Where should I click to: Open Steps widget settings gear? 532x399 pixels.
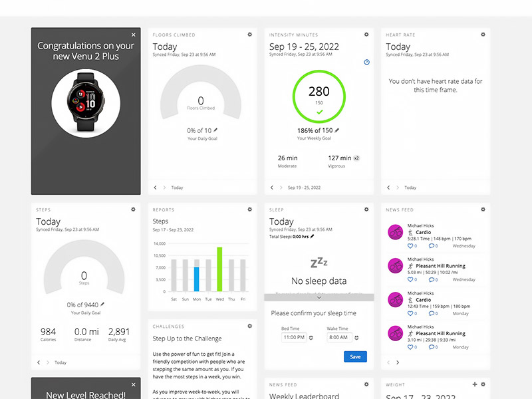tap(133, 209)
